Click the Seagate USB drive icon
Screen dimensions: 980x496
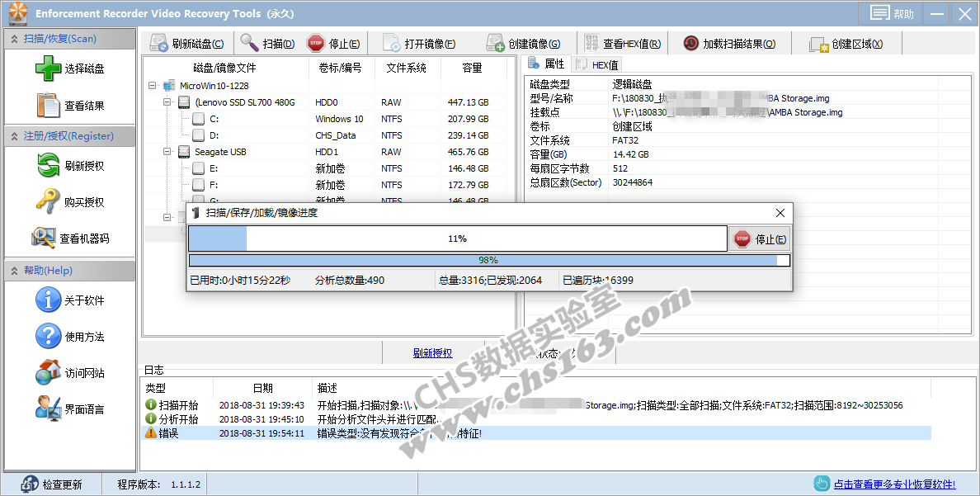(x=184, y=151)
